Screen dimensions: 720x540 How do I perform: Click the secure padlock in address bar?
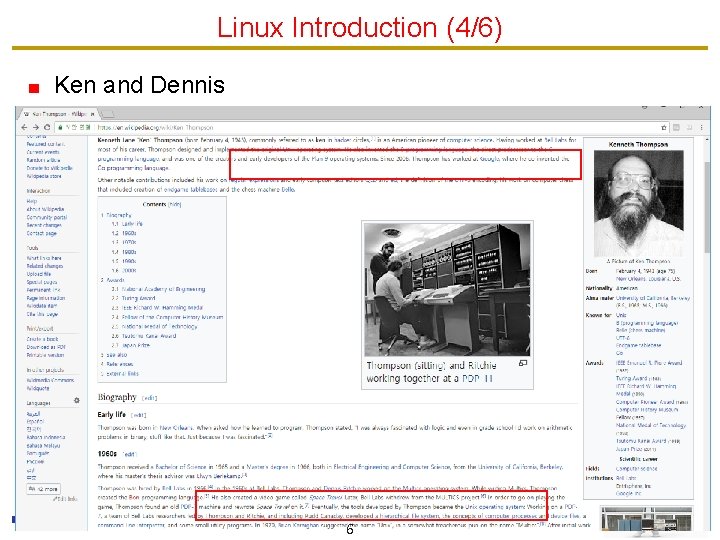60,127
